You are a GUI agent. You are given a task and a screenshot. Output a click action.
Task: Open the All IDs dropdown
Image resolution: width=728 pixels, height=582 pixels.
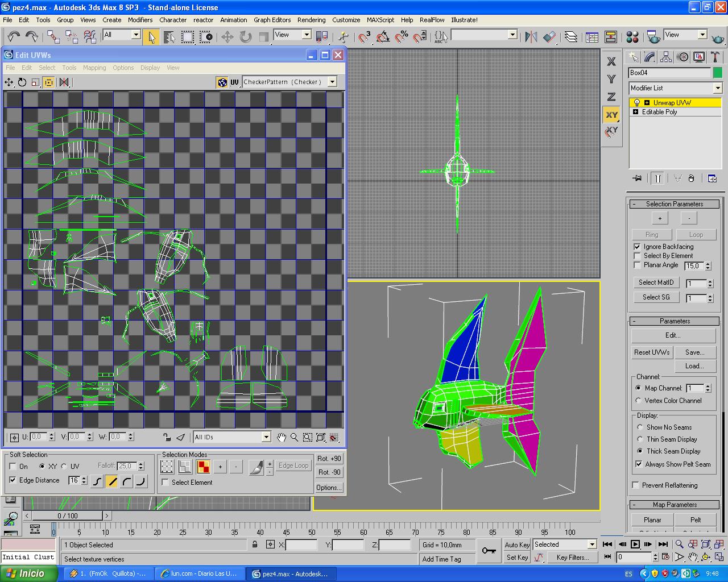(x=232, y=437)
